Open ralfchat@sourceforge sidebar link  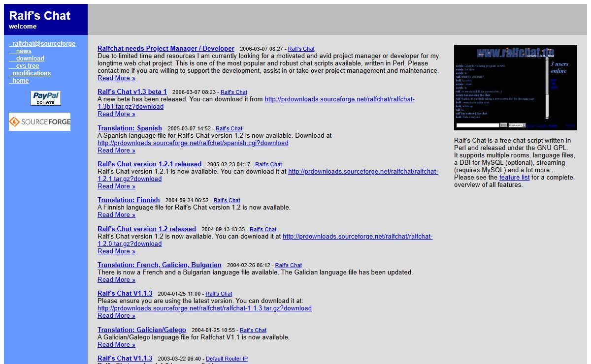42,44
